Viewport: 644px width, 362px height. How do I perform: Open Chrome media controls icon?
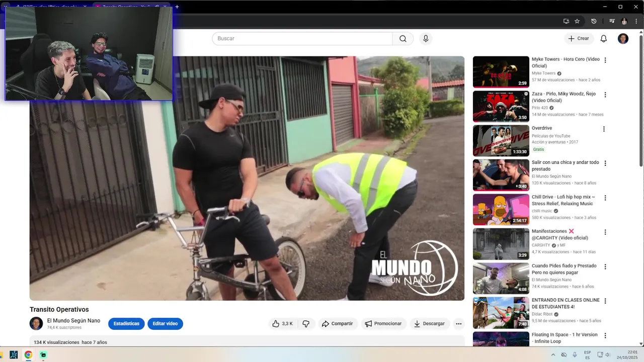[612, 21]
